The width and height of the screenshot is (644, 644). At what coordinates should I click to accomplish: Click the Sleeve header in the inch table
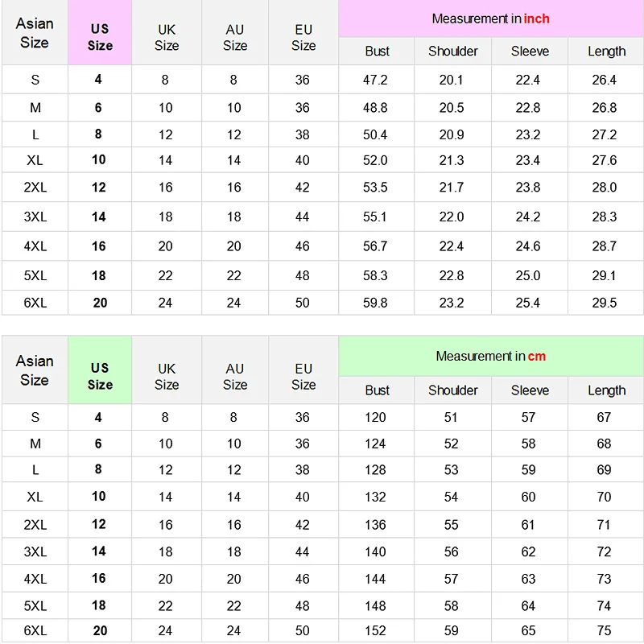(529, 52)
